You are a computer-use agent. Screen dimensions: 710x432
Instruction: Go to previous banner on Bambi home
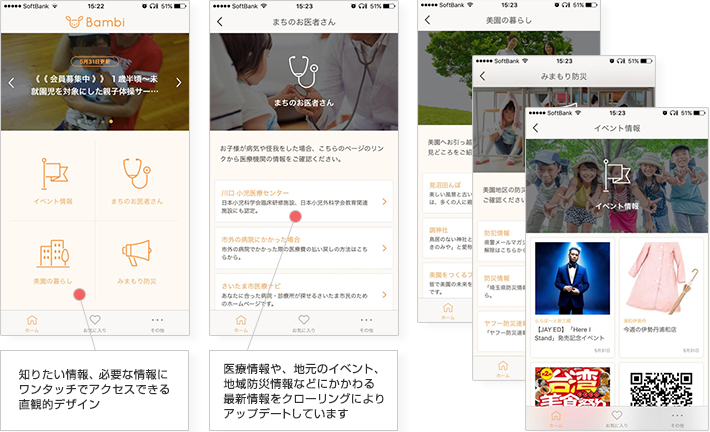(x=12, y=83)
